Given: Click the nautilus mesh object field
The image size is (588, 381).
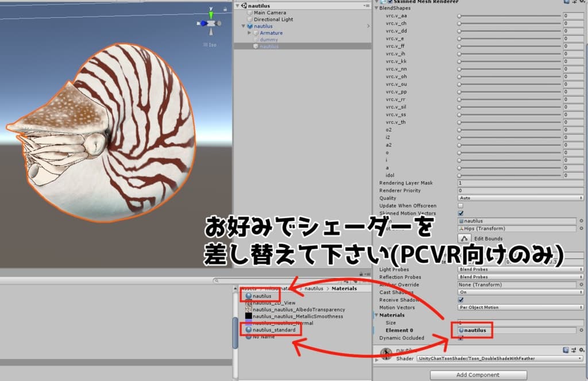Looking at the screenshot, I should (517, 221).
